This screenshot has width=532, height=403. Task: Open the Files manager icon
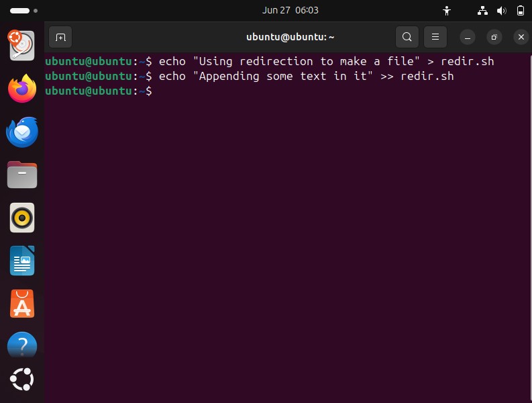[22, 175]
